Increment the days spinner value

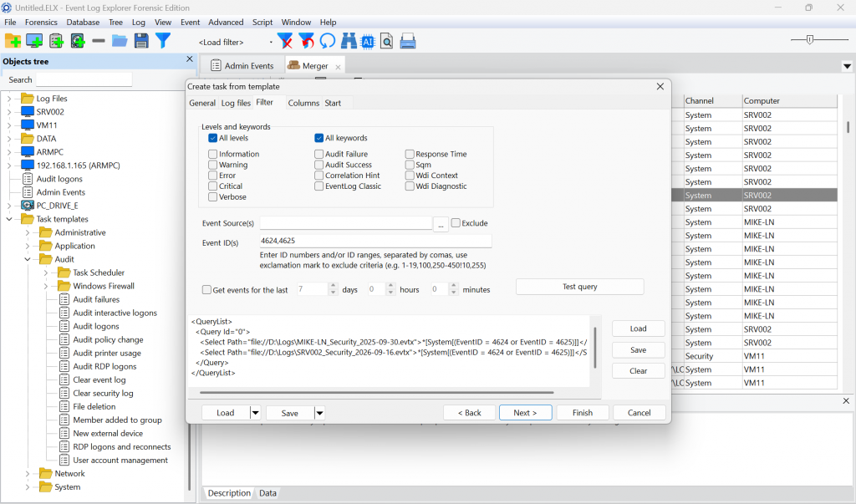click(x=333, y=286)
